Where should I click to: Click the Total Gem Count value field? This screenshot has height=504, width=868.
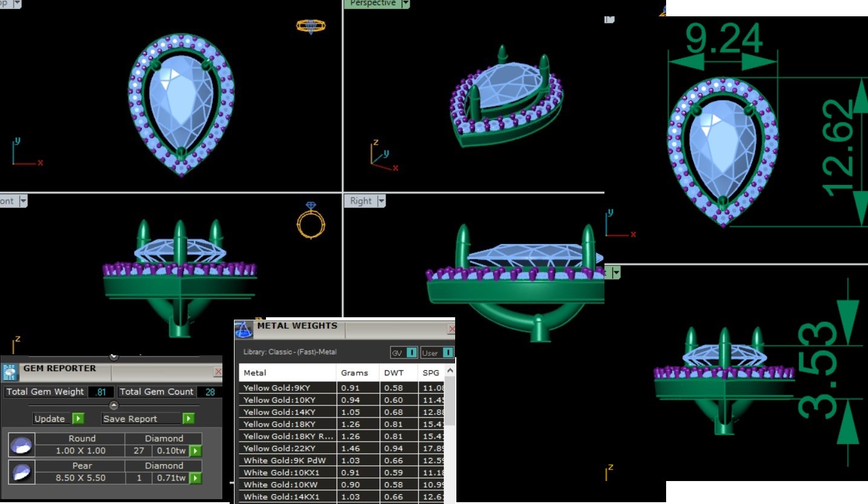coord(210,392)
